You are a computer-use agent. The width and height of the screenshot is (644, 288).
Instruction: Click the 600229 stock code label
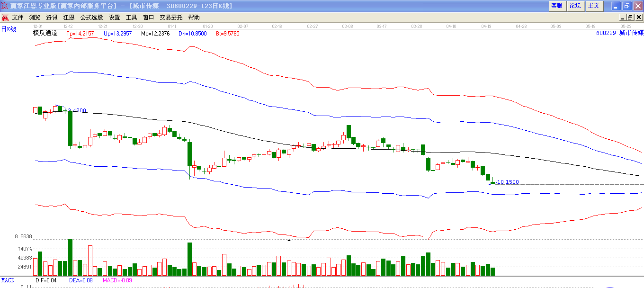(x=606, y=33)
